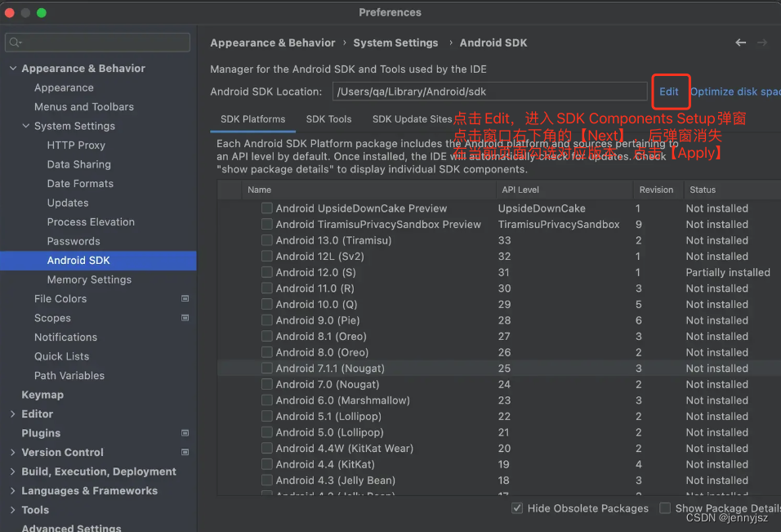Enable Show Package Details
Image resolution: width=781 pixels, height=532 pixels.
pyautogui.click(x=665, y=507)
